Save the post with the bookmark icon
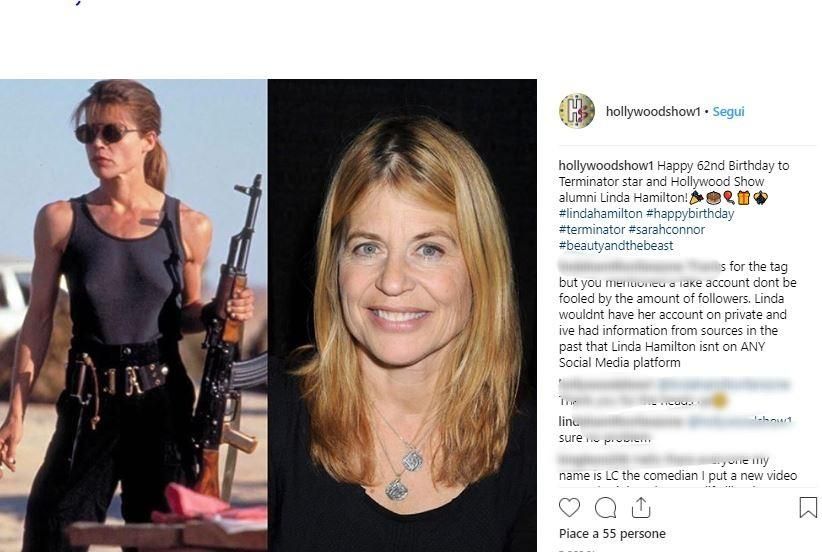The height and width of the screenshot is (552, 822). coord(807,507)
